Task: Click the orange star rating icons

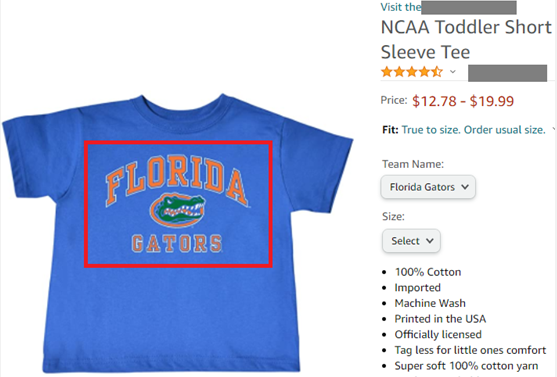Action: point(412,72)
